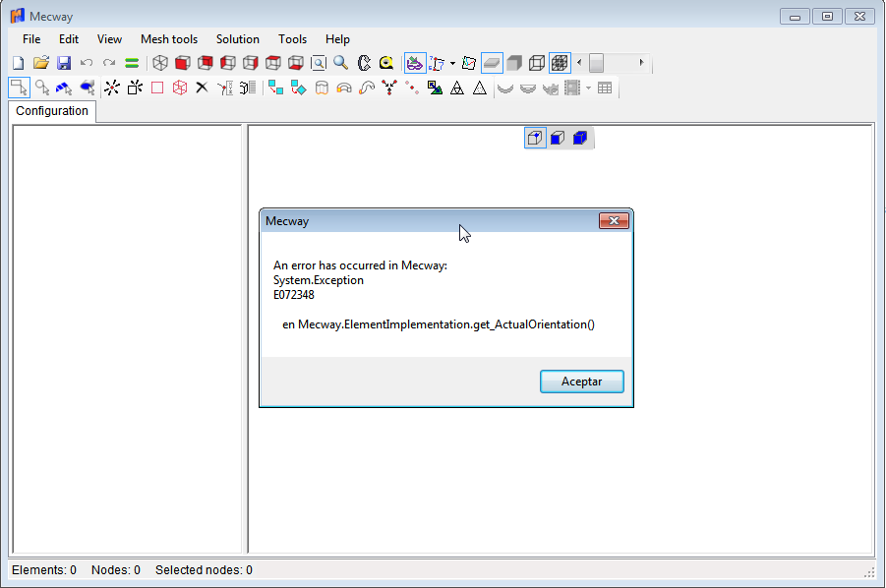This screenshot has width=886, height=588.
Task: Open the File menu
Action: click(x=31, y=39)
